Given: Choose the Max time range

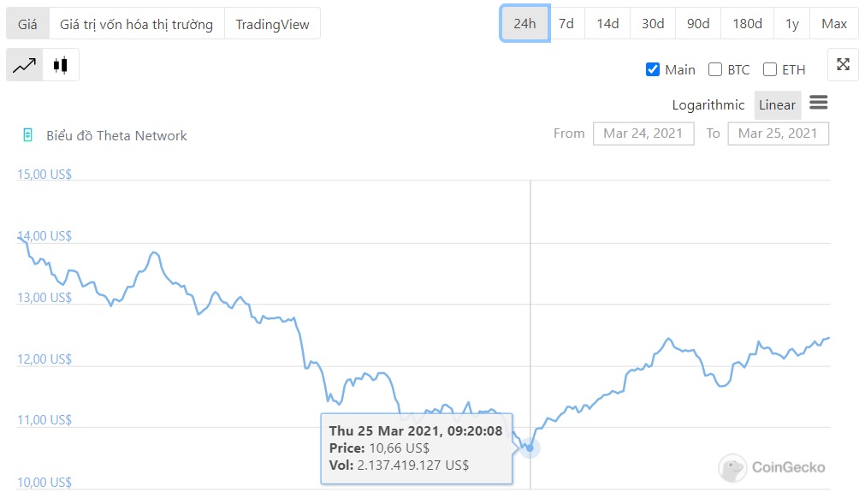Looking at the screenshot, I should tap(833, 23).
